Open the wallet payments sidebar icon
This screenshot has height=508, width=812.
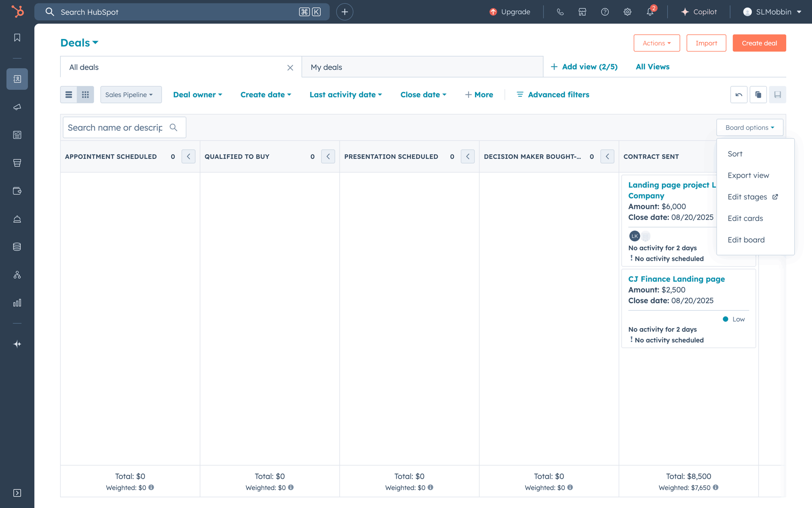(x=17, y=191)
